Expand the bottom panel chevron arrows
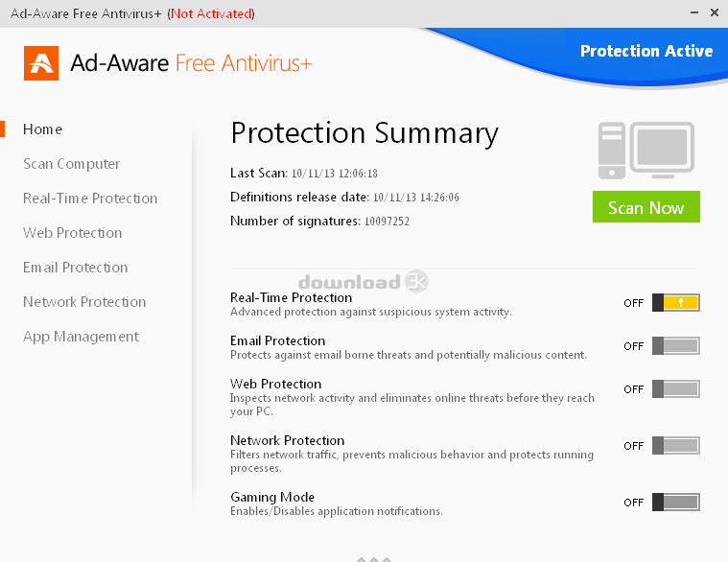Viewport: 728px width, 562px height. click(373, 557)
